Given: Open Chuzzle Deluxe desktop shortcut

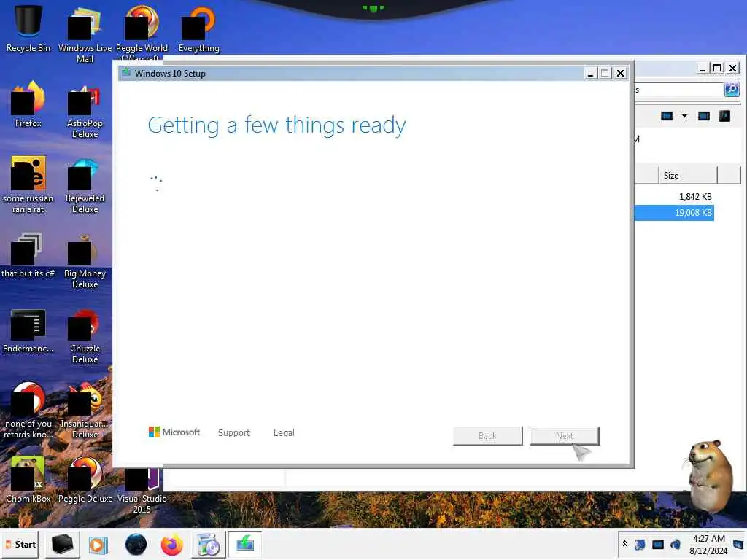Looking at the screenshot, I should point(85,336).
